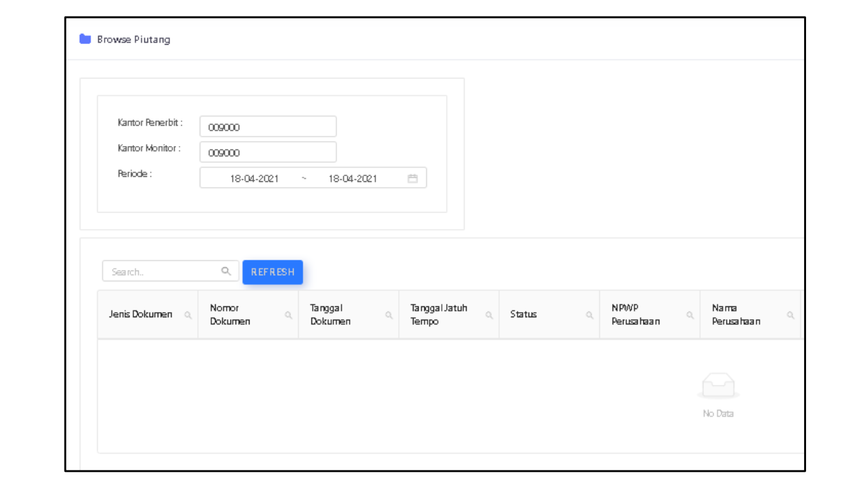Click the Tanggal Jatuh Tempo header label
Viewport: 868px width, 480px height.
pyautogui.click(x=438, y=315)
